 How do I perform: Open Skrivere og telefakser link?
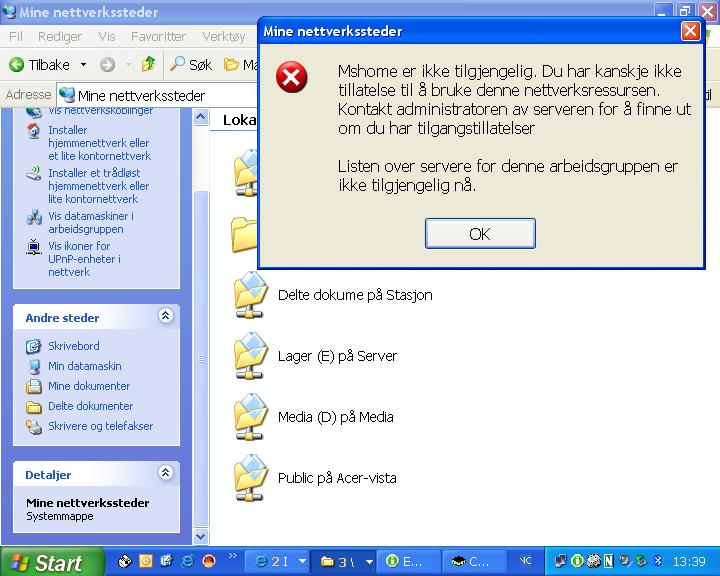click(x=101, y=426)
